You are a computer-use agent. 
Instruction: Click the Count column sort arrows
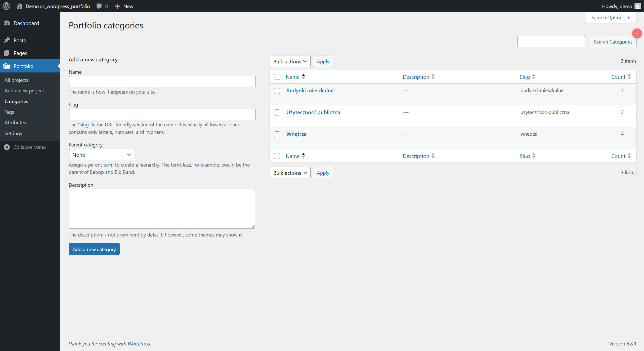coord(629,77)
